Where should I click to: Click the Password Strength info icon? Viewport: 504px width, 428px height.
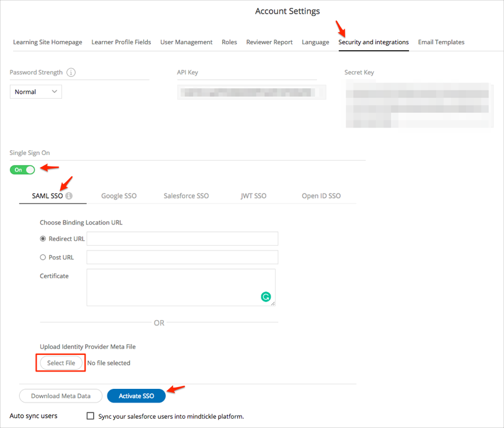point(71,73)
